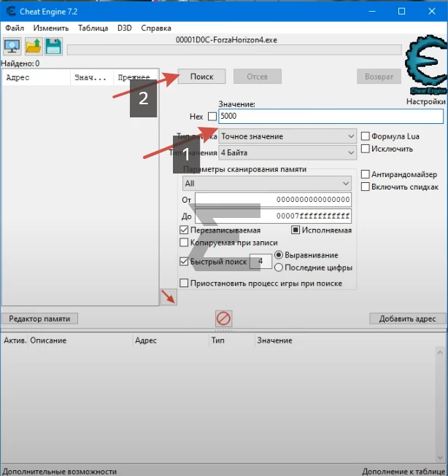Select the Последние цифры radio button
This screenshot has height=476, width=448.
279,268
